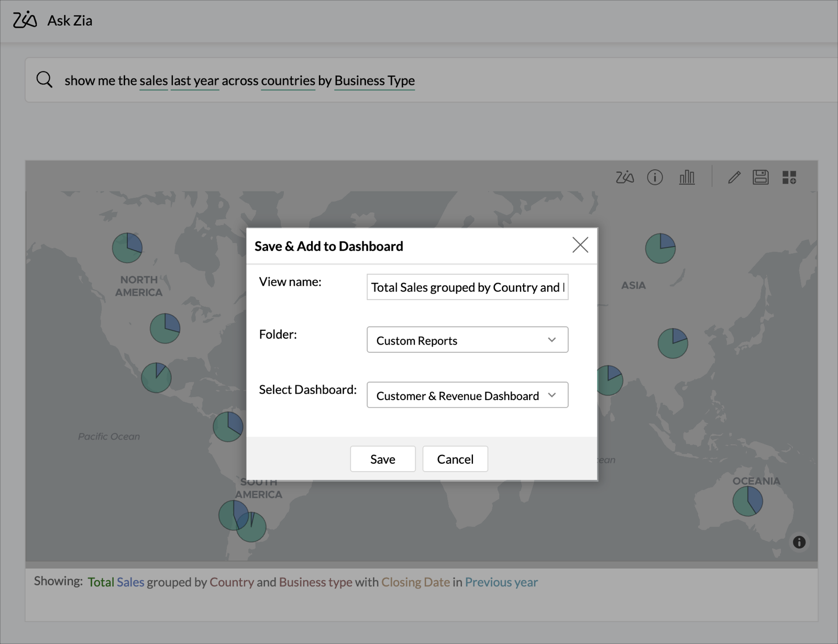
Task: Edit report with pencil icon
Action: point(734,177)
